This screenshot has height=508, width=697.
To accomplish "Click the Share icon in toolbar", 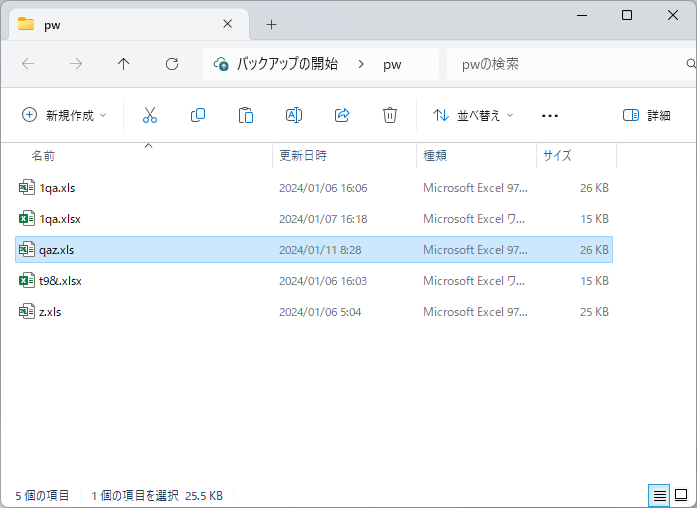I will tap(342, 115).
